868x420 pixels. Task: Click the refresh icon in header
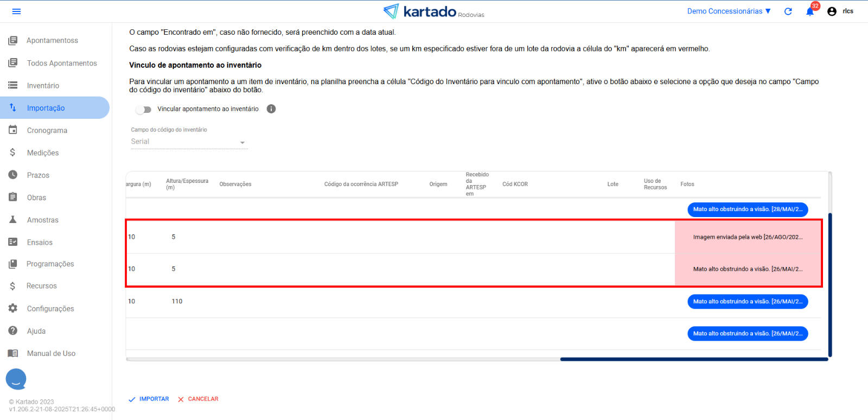pyautogui.click(x=788, y=11)
